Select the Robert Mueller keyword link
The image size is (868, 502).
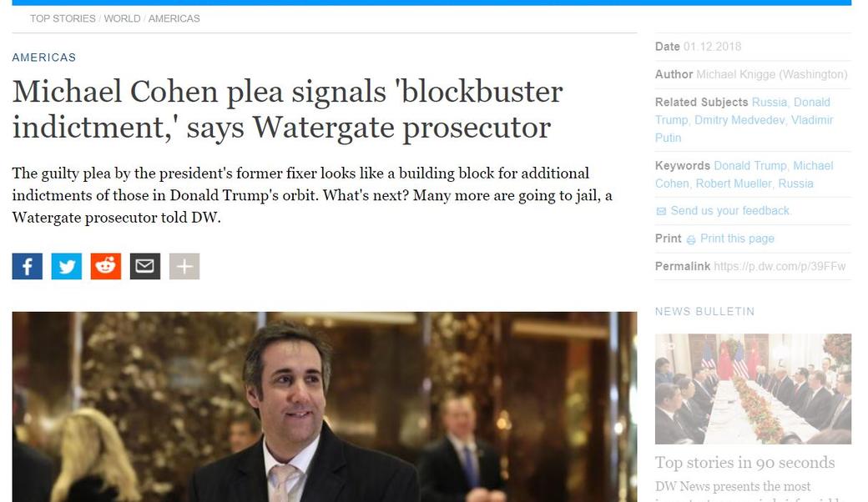[733, 183]
